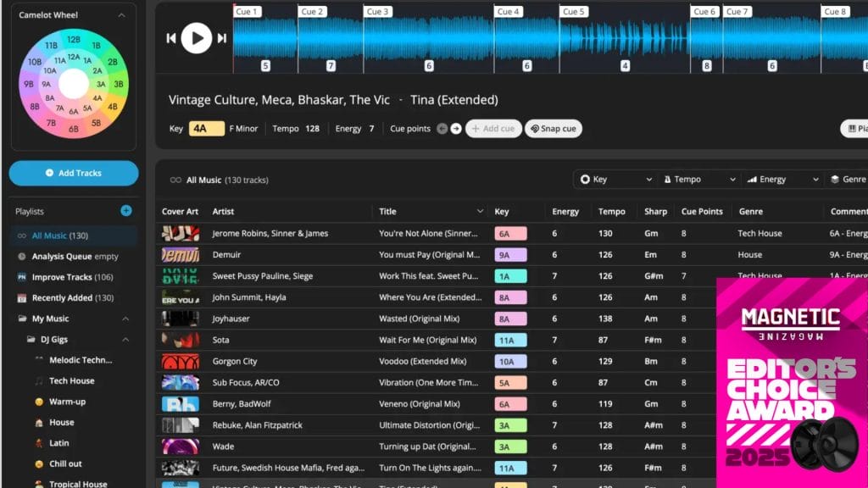Open the Recently Added playlist
The height and width of the screenshot is (488, 868).
click(x=72, y=298)
